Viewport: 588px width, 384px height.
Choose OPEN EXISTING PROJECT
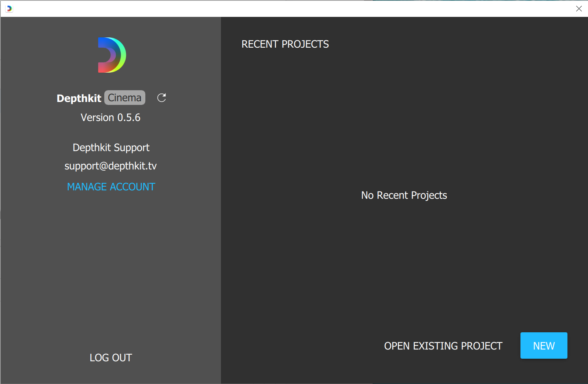coord(443,346)
